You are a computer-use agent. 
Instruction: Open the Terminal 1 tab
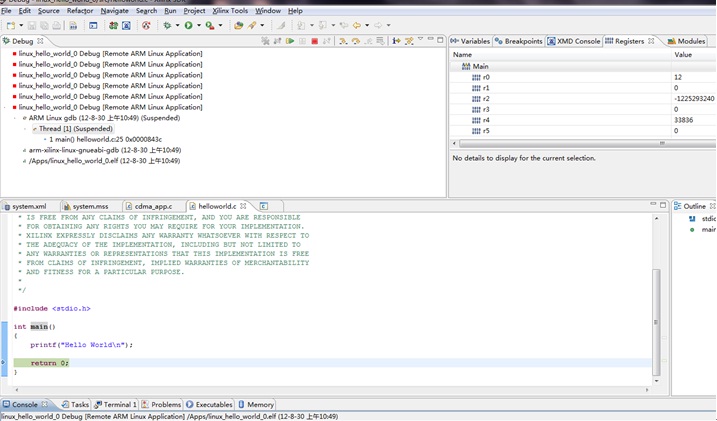(x=115, y=405)
